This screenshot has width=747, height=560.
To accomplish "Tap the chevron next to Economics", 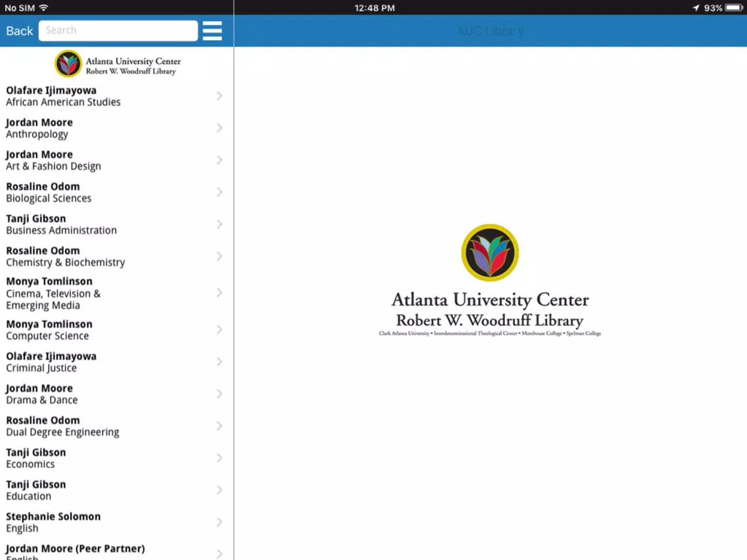I will [x=219, y=458].
